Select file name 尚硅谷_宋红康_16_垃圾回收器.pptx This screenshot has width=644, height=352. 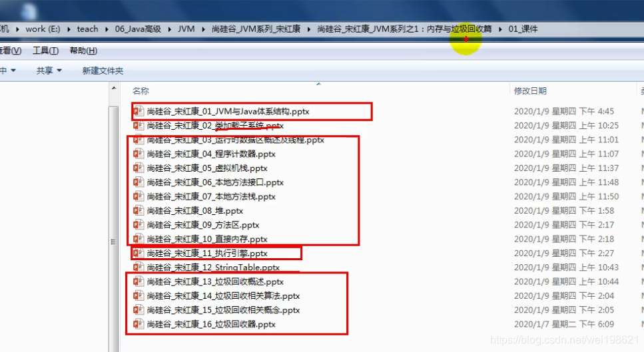click(211, 324)
